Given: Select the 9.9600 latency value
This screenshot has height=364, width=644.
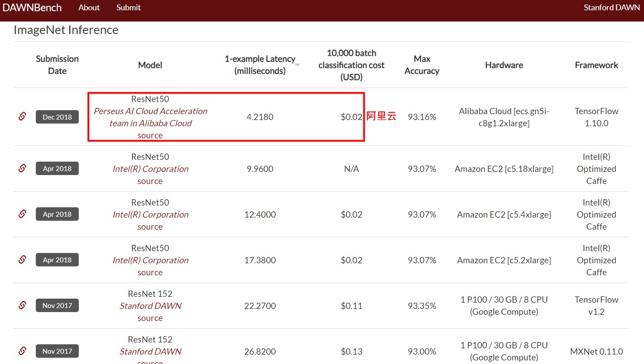Looking at the screenshot, I should coord(260,169).
